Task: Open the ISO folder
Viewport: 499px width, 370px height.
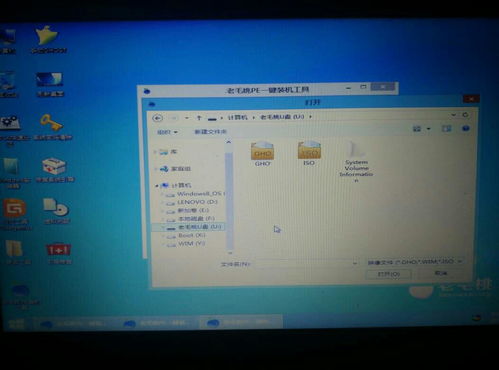Action: (x=309, y=153)
